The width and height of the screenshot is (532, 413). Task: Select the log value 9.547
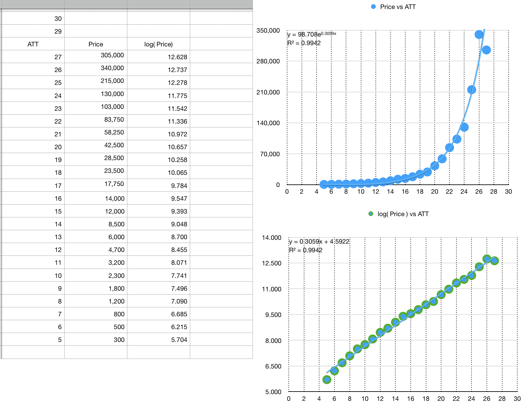158,198
